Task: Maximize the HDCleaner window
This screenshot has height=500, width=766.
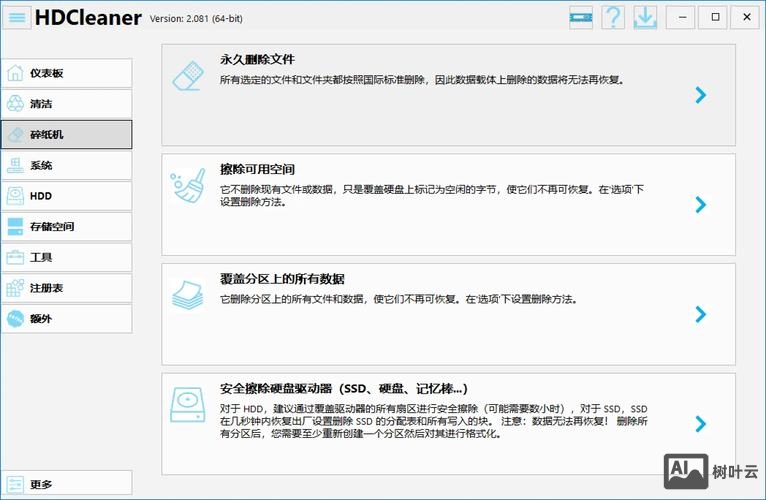Action: click(715, 18)
